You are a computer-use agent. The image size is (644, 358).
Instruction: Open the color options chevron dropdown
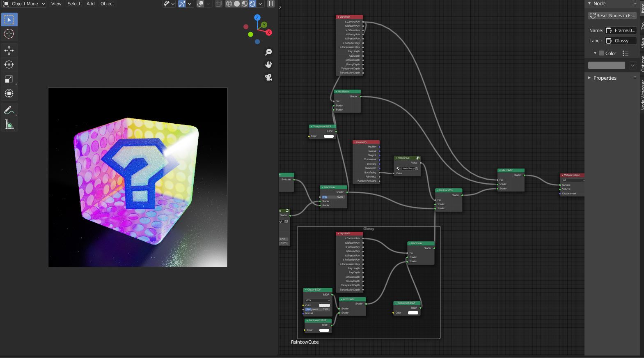633,65
